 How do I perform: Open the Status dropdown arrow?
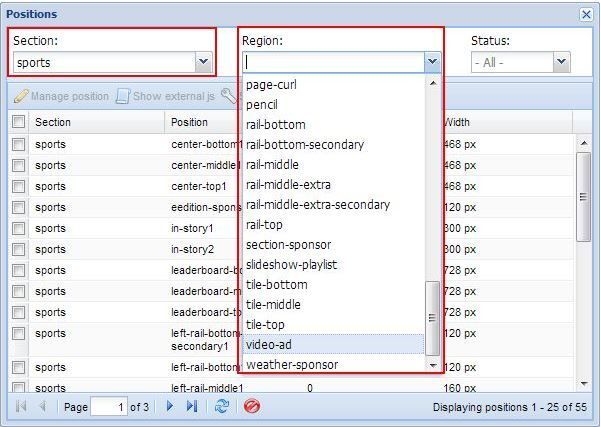562,62
